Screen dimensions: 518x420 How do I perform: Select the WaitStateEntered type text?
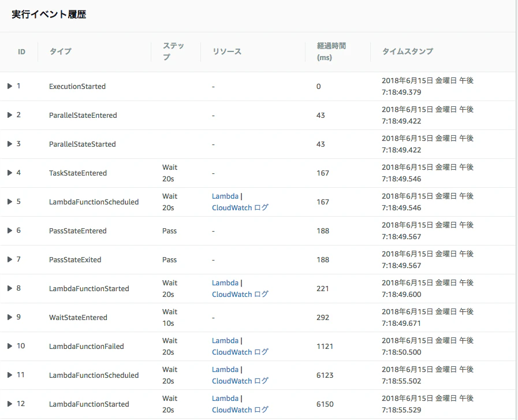78,318
